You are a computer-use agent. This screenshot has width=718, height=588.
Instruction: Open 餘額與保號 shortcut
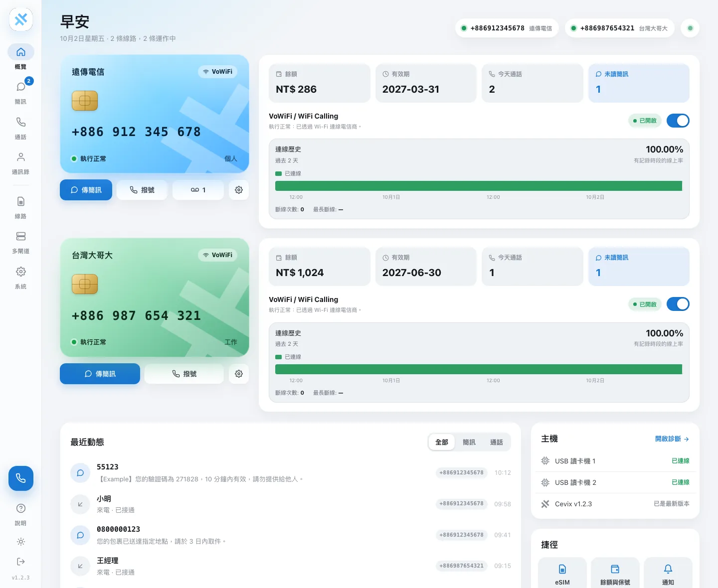[x=615, y=573]
